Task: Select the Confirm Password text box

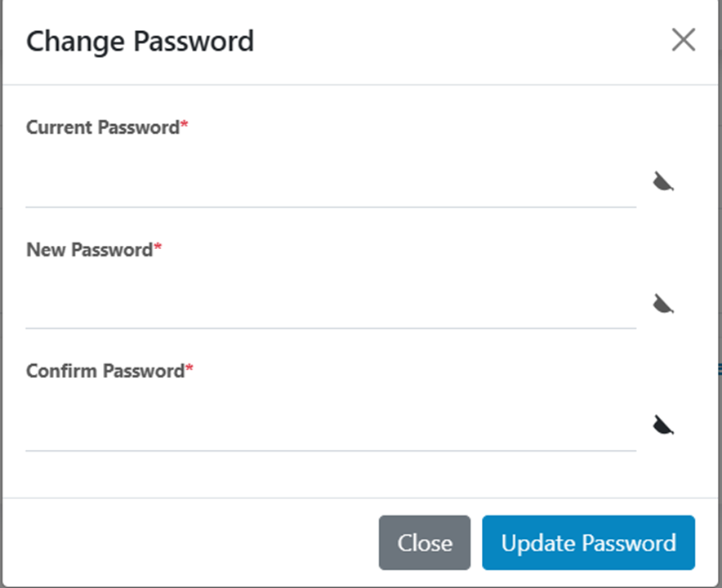Action: [331, 425]
